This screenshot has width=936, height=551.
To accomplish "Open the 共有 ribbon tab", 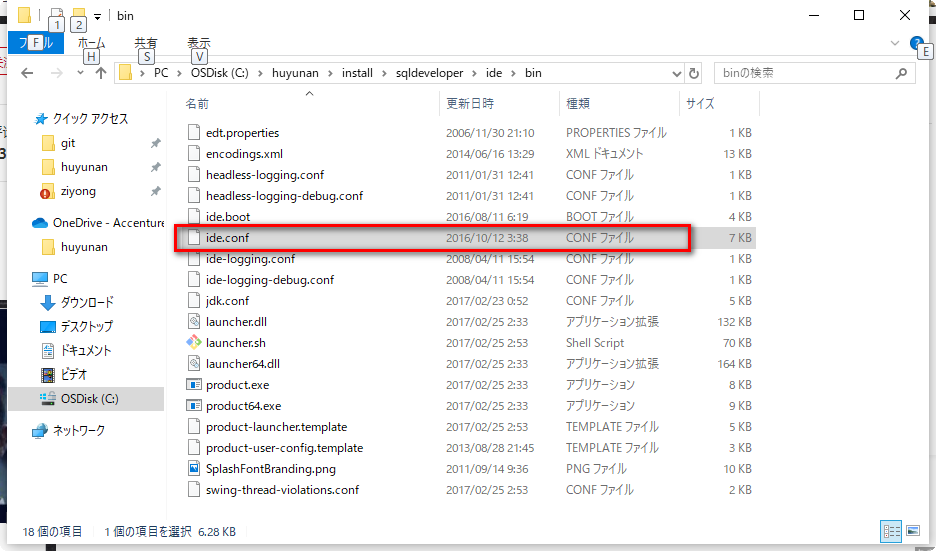I will (146, 43).
